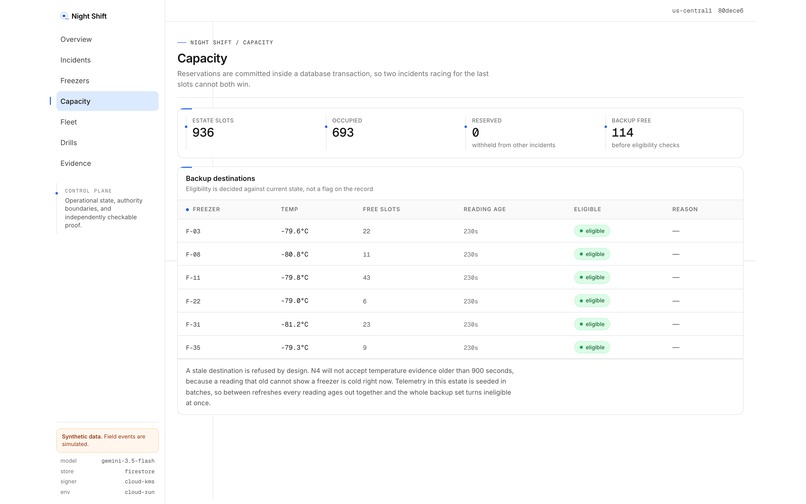Click free slots value 43
This screenshot has width=806, height=504.
(366, 277)
